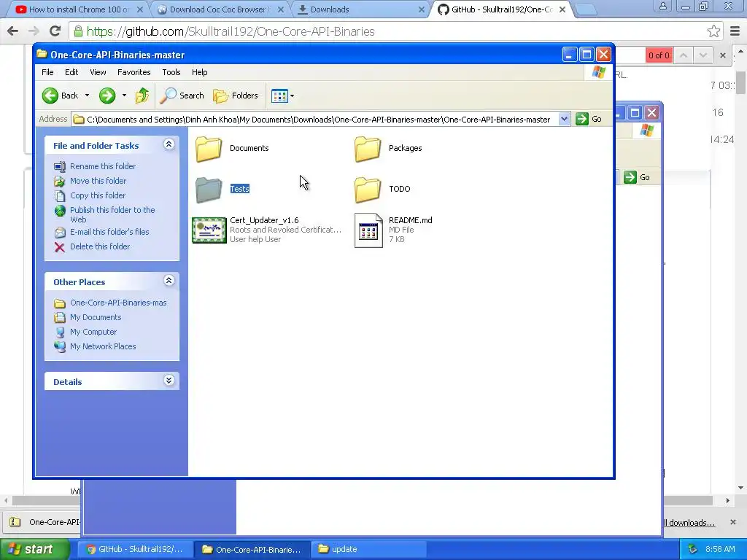Click Move this folder

pos(98,181)
